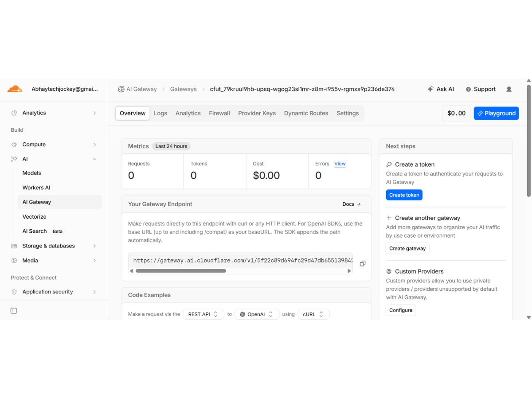Copy the gateway endpoint URL
This screenshot has height=399, width=532.
(363, 263)
